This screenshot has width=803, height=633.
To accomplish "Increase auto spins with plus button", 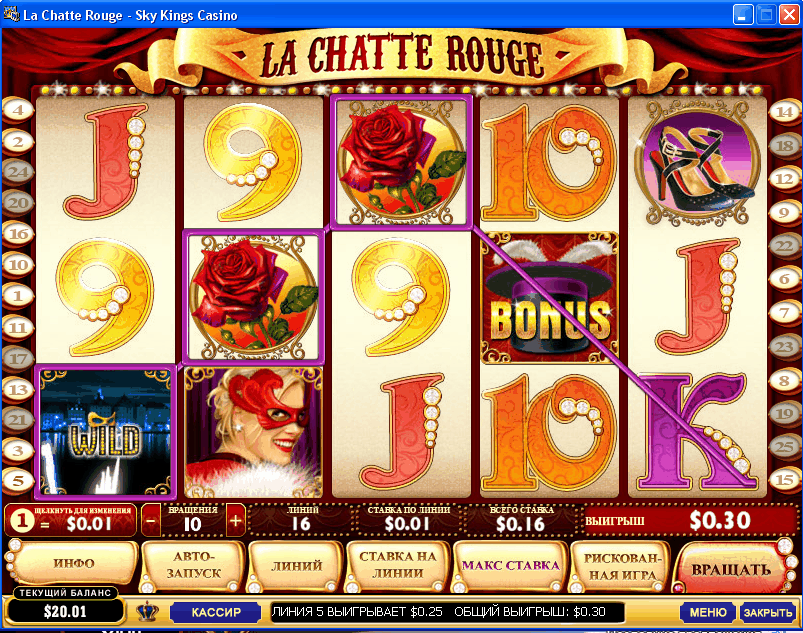I will [x=236, y=521].
